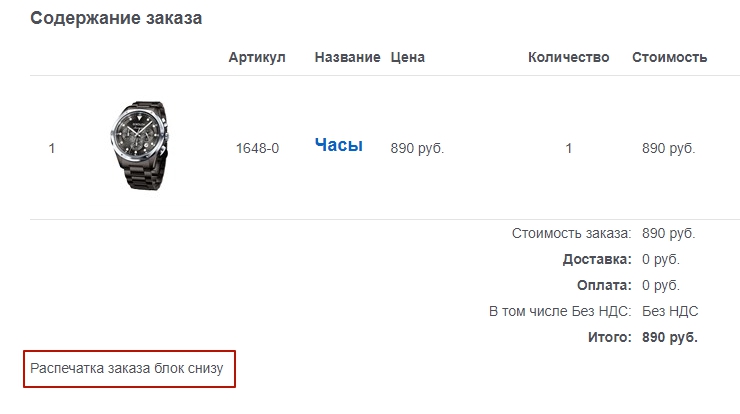Click the Цена column header
This screenshot has width=740, height=414.
point(408,57)
